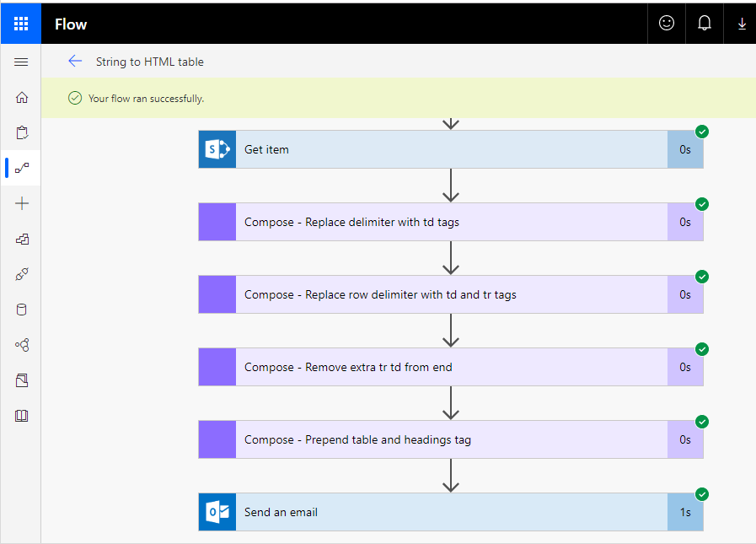Click the Create plus icon in the sidebar
The height and width of the screenshot is (544, 756).
(x=21, y=202)
